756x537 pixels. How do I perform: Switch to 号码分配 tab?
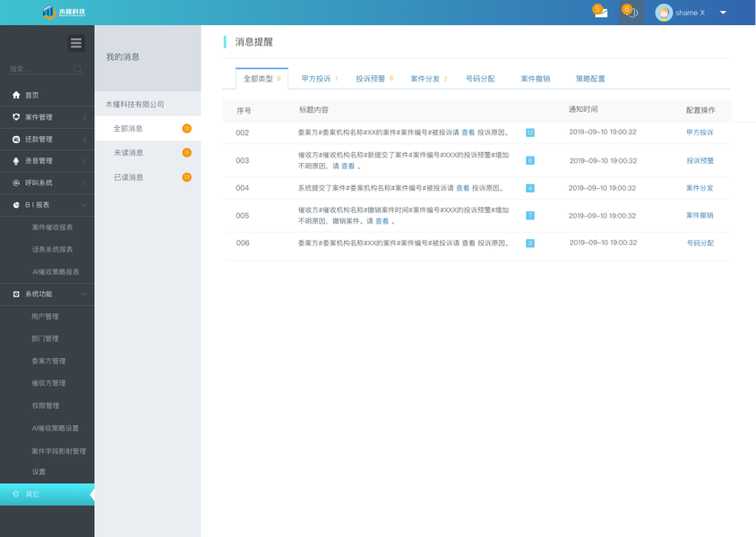click(x=480, y=79)
